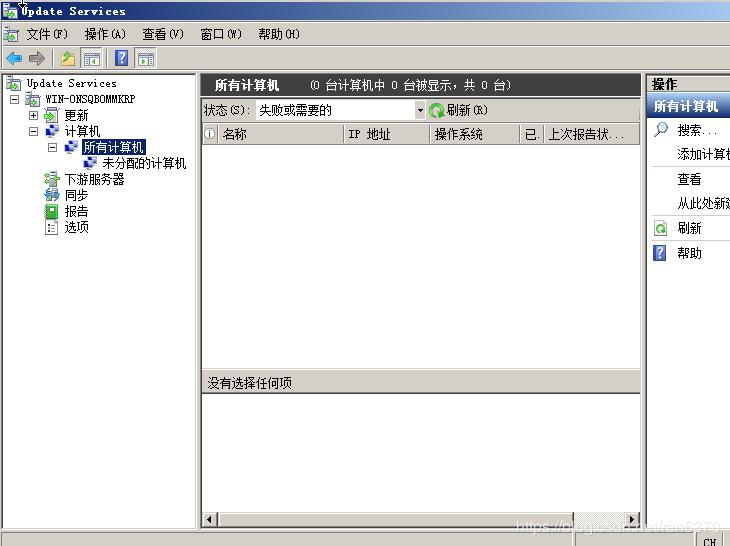Click 添加计算机 action in 操作 pane
The width and height of the screenshot is (730, 546).
703,154
